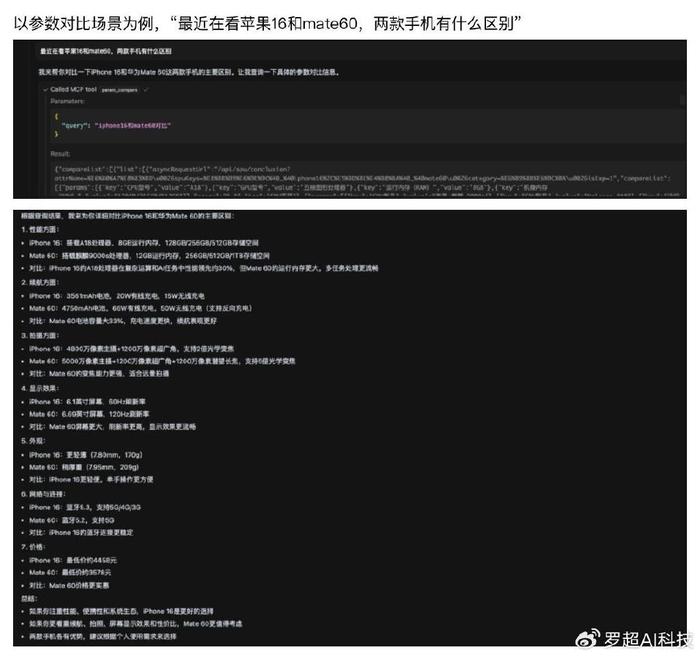Click the heading '4. 显示效果'
Image resolution: width=700 pixels, height=656 pixels.
40,389
